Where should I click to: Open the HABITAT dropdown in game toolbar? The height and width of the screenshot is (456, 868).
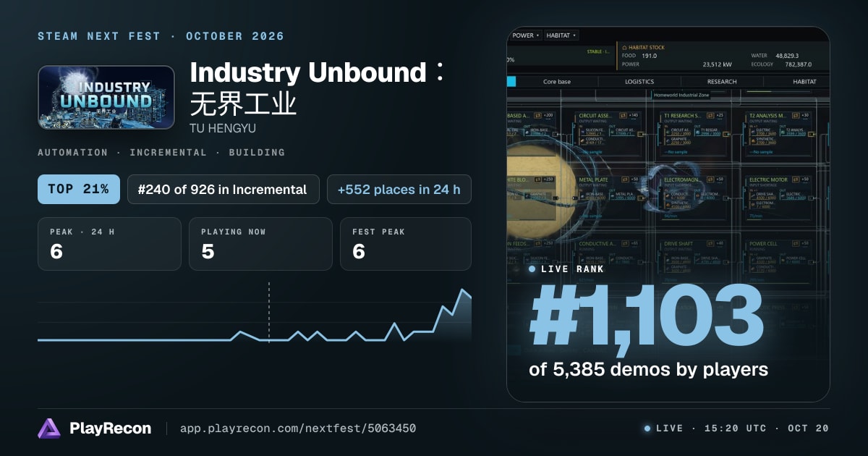point(561,35)
